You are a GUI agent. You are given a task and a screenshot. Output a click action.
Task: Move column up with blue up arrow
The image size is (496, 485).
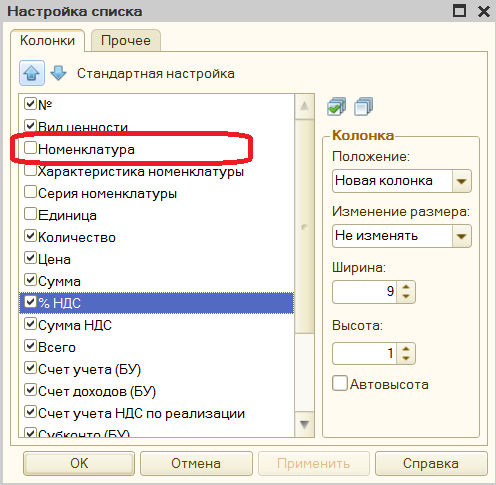(x=32, y=73)
